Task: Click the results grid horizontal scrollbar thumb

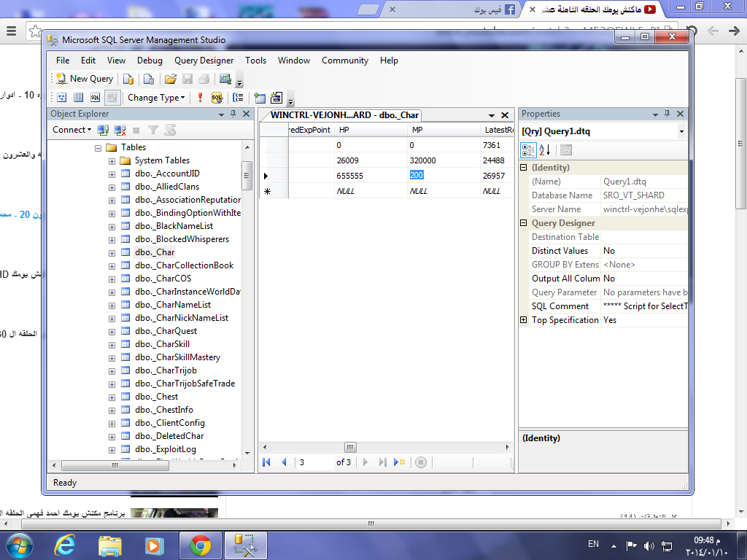Action: coord(350,447)
